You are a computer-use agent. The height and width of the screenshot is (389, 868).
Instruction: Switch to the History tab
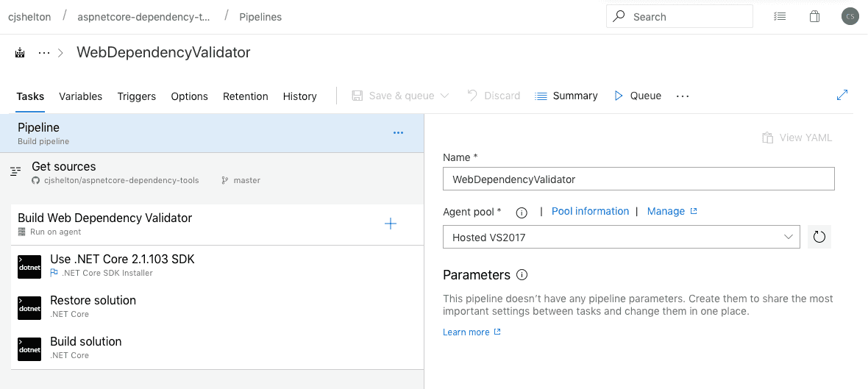click(x=300, y=96)
